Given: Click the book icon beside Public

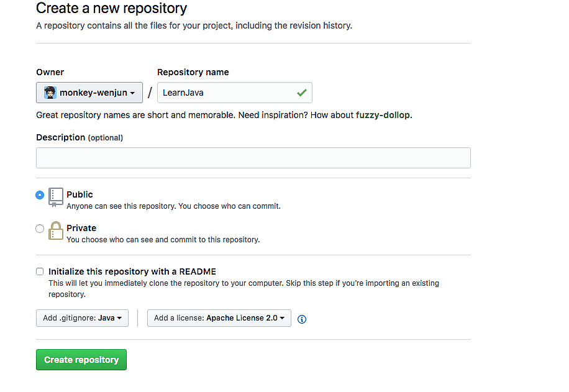Looking at the screenshot, I should [x=56, y=196].
